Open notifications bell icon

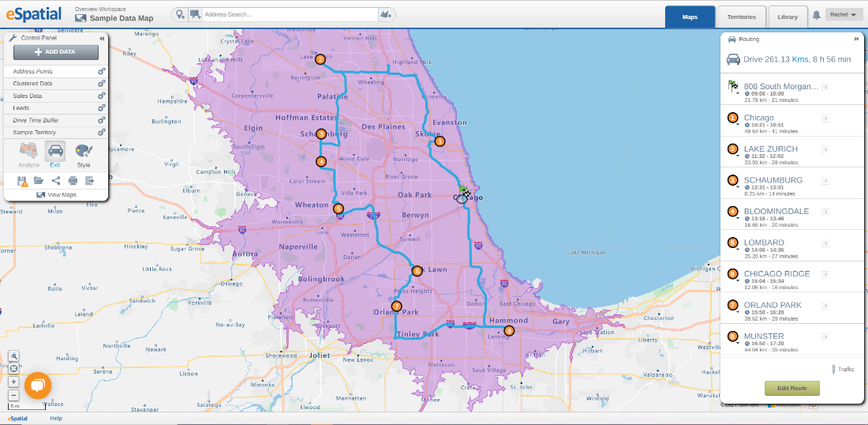pos(816,16)
